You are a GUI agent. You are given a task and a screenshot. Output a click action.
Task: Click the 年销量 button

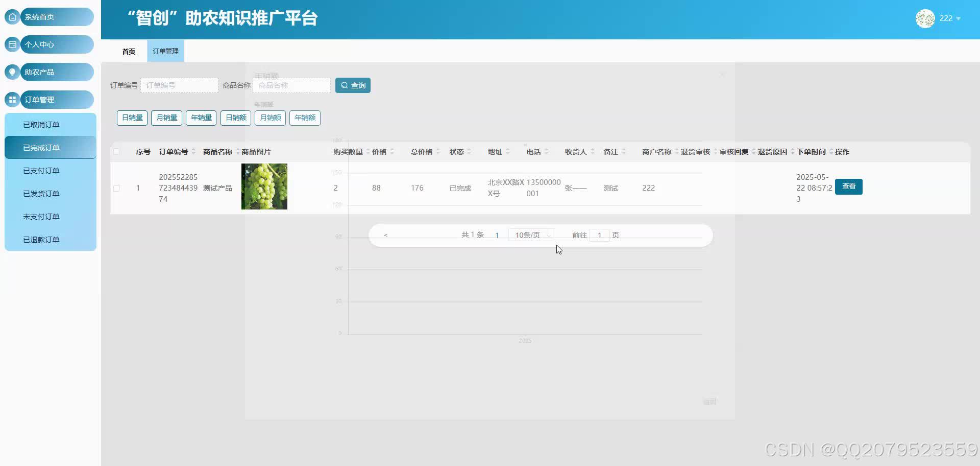(201, 118)
